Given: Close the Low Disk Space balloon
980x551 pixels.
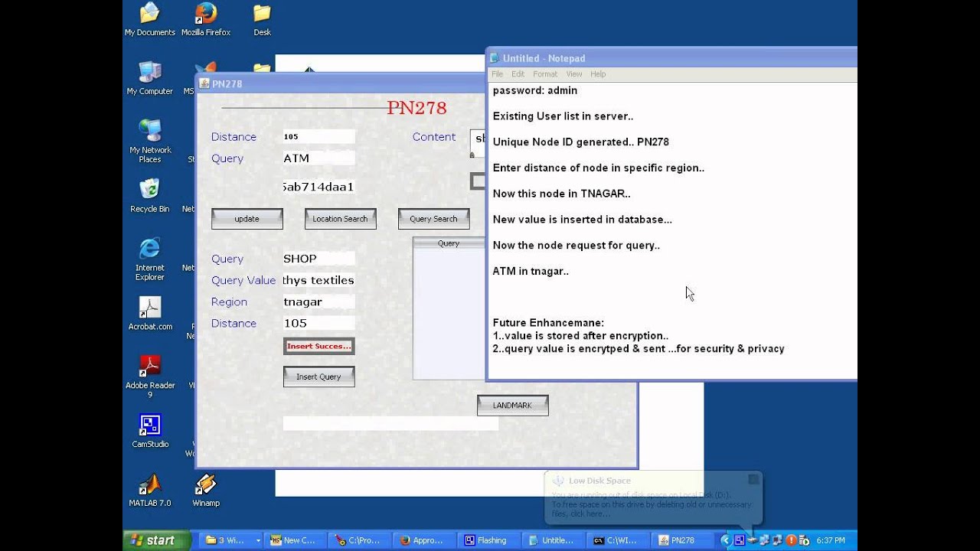Looking at the screenshot, I should click(x=753, y=480).
